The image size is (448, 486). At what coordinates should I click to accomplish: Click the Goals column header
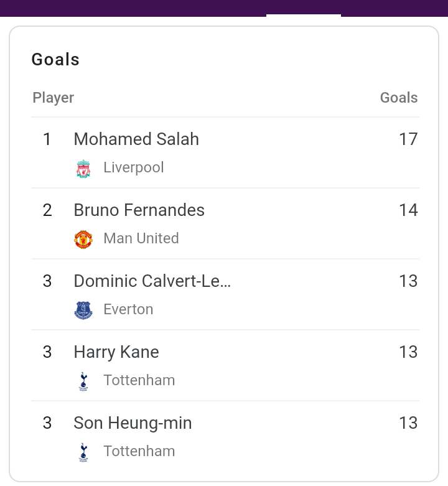point(399,98)
